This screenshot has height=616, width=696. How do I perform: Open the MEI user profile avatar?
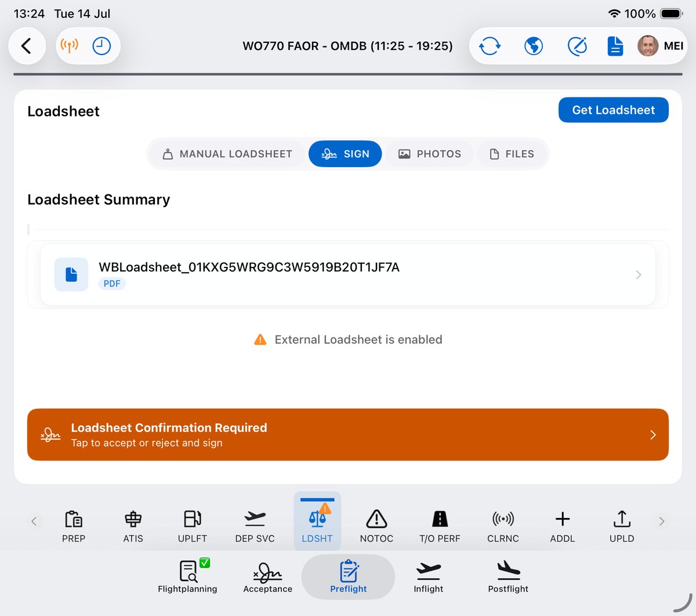pos(648,46)
